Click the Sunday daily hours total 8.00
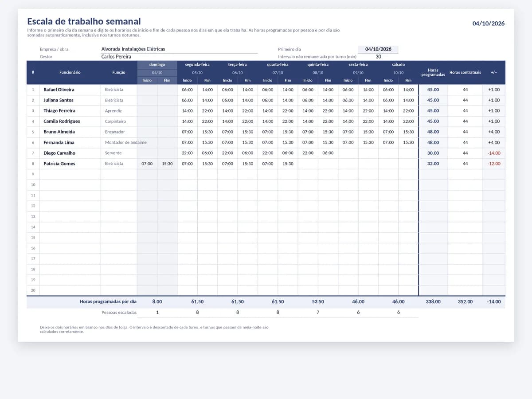532x399 pixels. [x=157, y=301]
